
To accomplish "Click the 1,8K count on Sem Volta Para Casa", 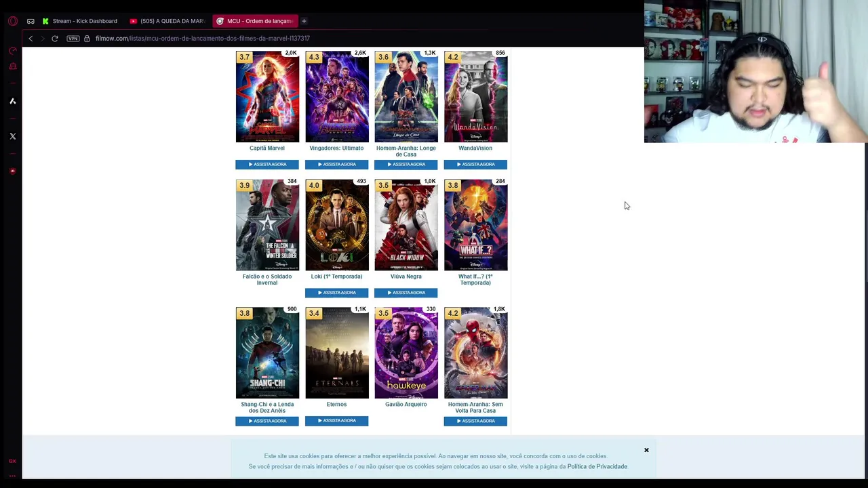I will pos(499,309).
